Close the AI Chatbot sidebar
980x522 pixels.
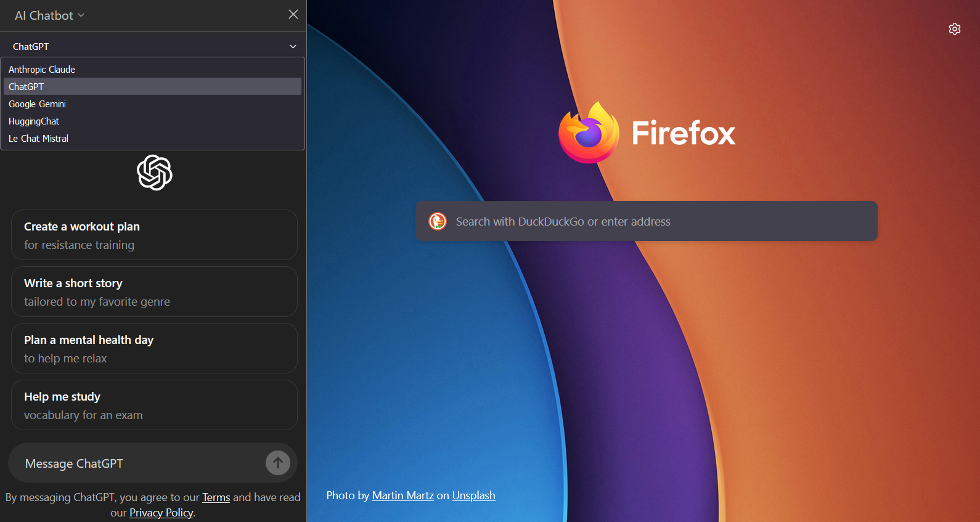pyautogui.click(x=293, y=14)
